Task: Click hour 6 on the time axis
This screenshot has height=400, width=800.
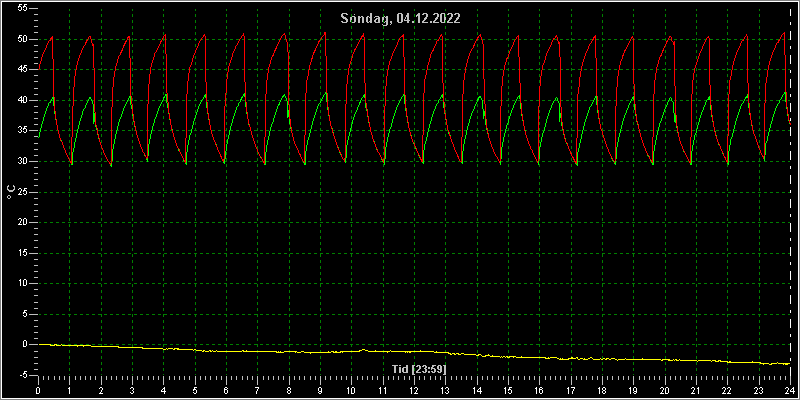Action: pos(226,390)
